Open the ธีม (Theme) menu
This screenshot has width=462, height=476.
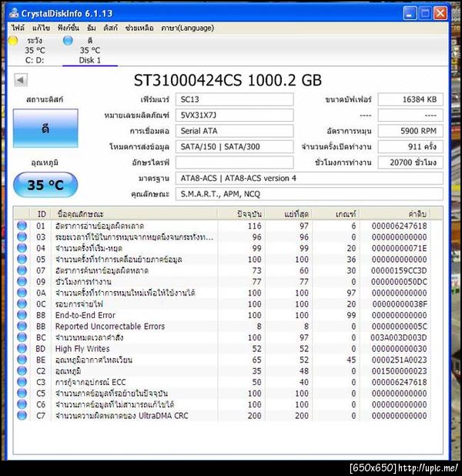point(91,28)
